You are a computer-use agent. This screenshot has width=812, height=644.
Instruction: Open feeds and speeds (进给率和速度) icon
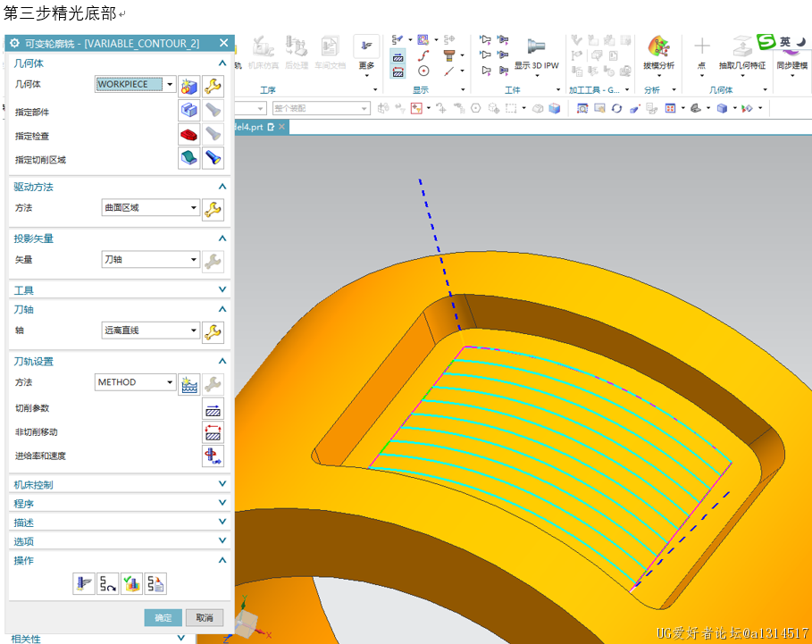[x=213, y=456]
